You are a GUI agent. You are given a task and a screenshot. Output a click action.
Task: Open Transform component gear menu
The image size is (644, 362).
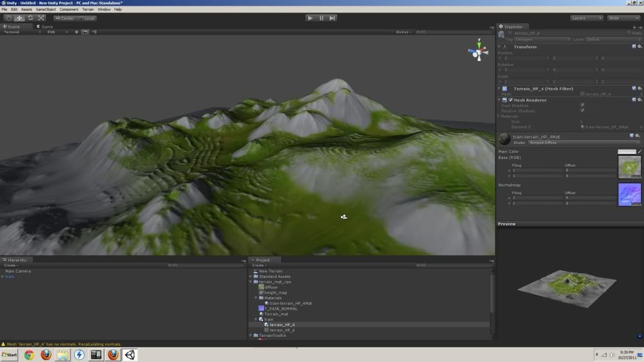click(x=640, y=47)
